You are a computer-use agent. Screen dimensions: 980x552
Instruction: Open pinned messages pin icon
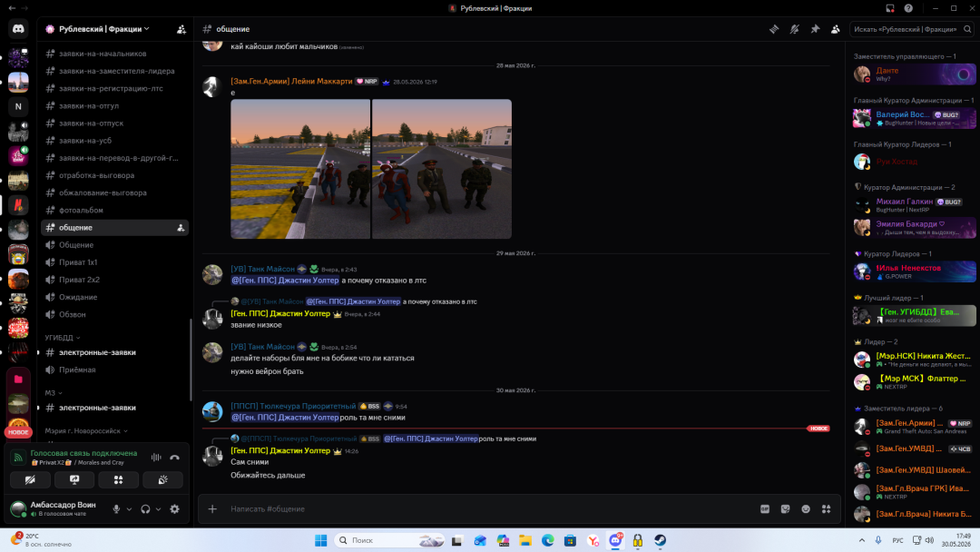[815, 29]
